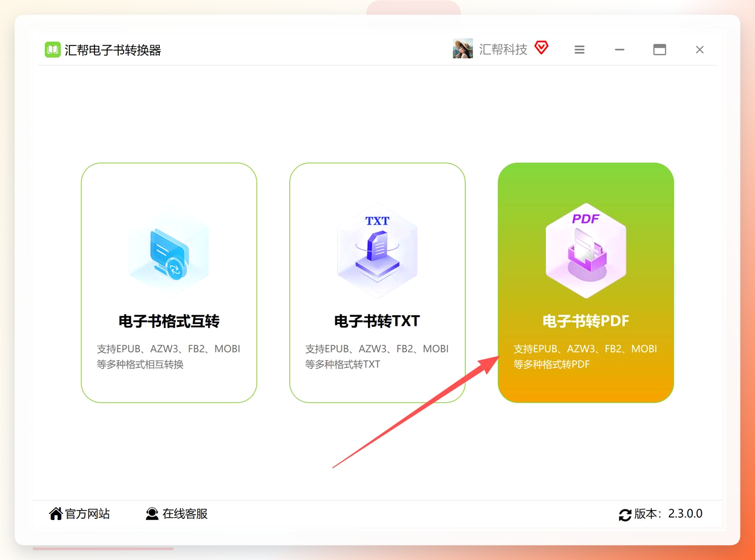This screenshot has height=560, width=755.
Task: Open the user avatar profile picture
Action: pos(463,49)
